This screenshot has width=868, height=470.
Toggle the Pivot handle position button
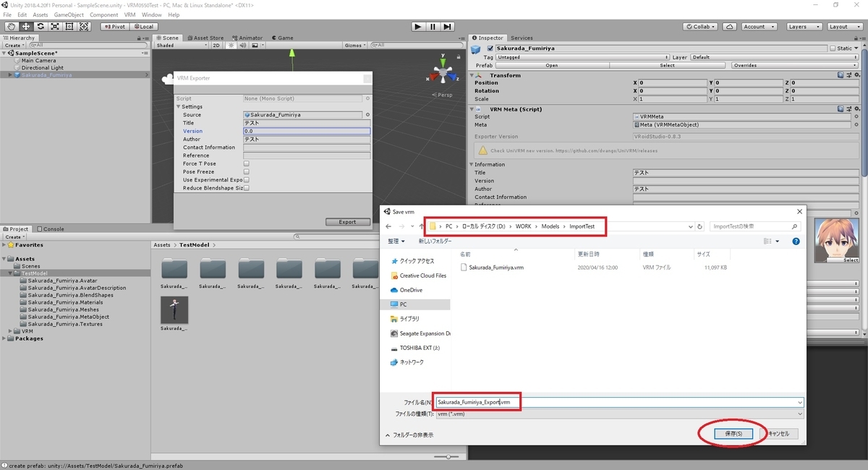coord(114,27)
